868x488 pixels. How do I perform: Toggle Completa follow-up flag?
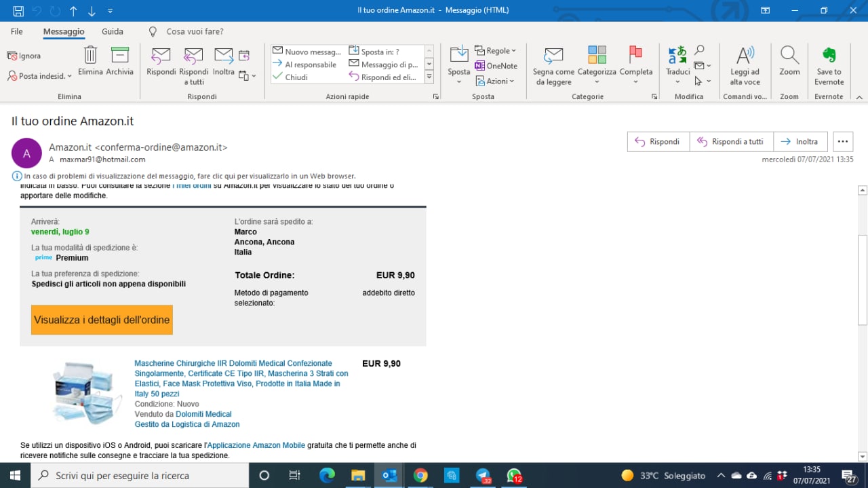click(x=635, y=57)
